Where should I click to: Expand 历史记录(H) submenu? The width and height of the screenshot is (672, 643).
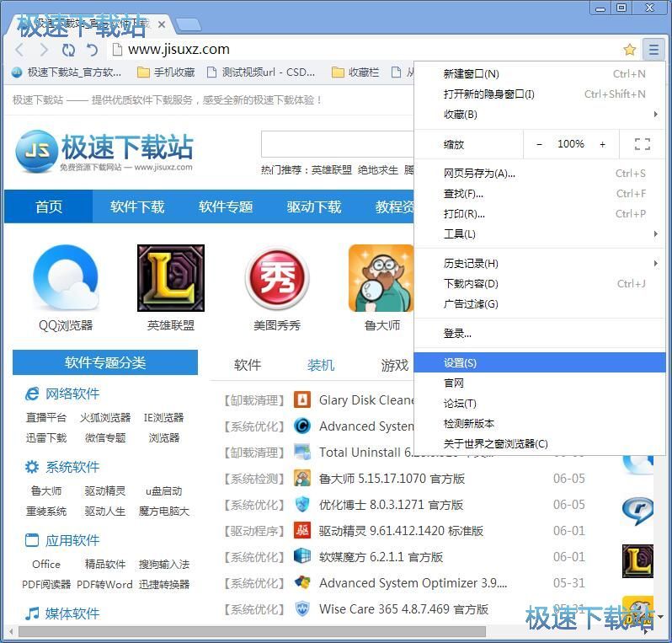pyautogui.click(x=540, y=264)
